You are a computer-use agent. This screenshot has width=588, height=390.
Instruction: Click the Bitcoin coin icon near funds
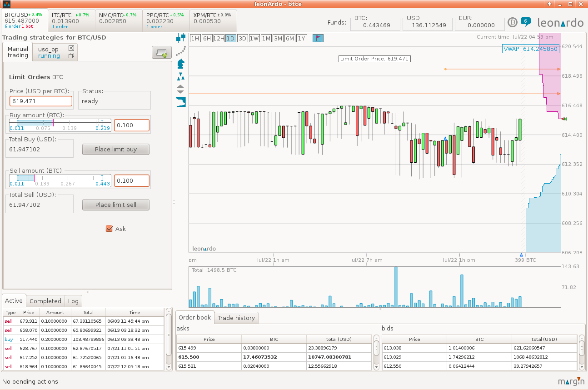(513, 23)
